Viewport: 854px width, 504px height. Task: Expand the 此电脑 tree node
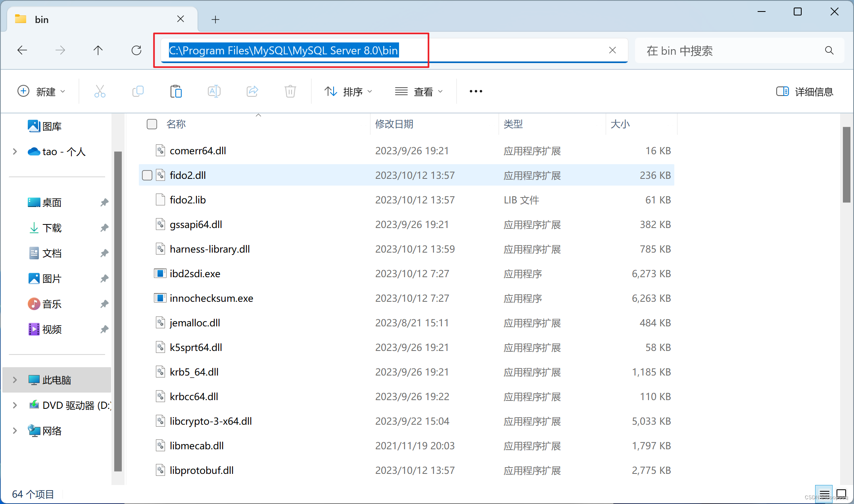pyautogui.click(x=15, y=380)
